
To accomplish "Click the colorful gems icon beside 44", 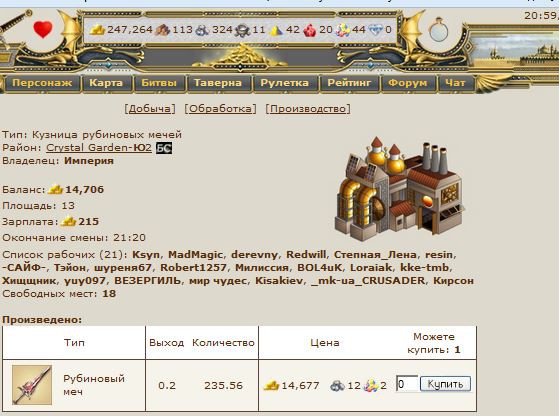I will [x=343, y=30].
